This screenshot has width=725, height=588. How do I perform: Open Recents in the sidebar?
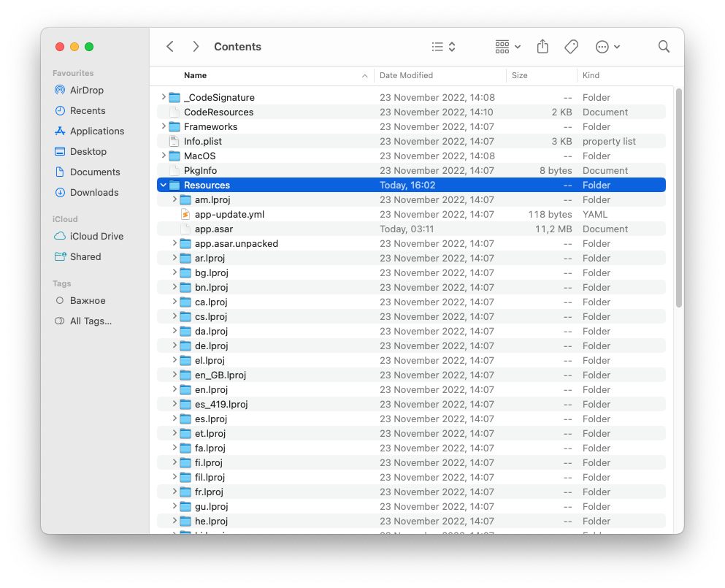(88, 110)
